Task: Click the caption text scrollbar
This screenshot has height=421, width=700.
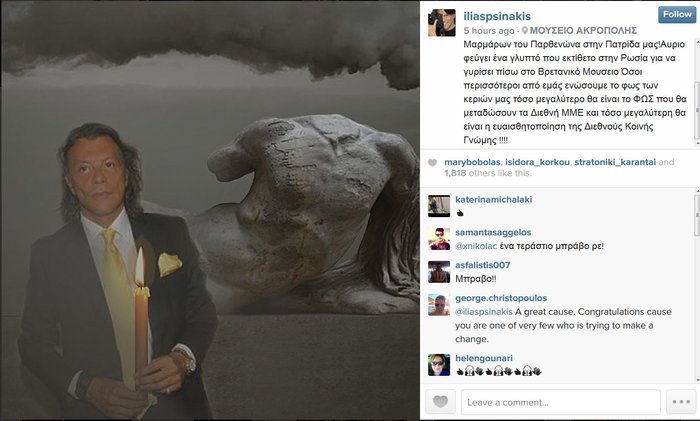Action: click(697, 92)
